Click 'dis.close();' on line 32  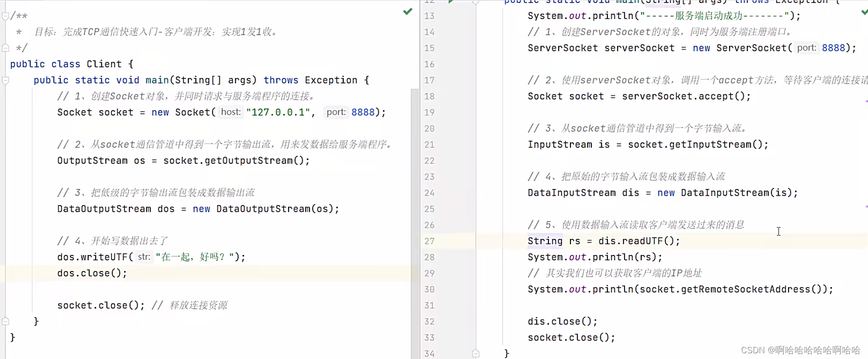(563, 321)
